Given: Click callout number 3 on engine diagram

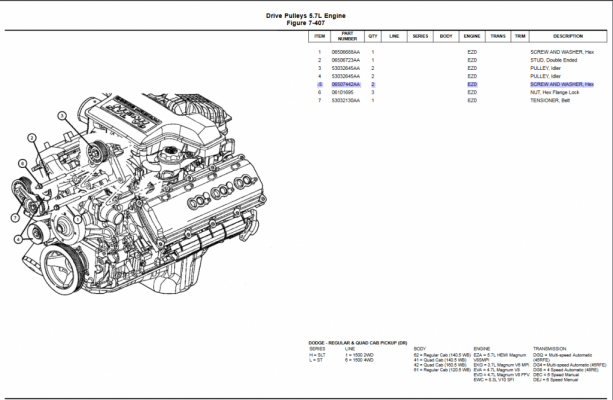Looking at the screenshot, I should coord(62,115).
